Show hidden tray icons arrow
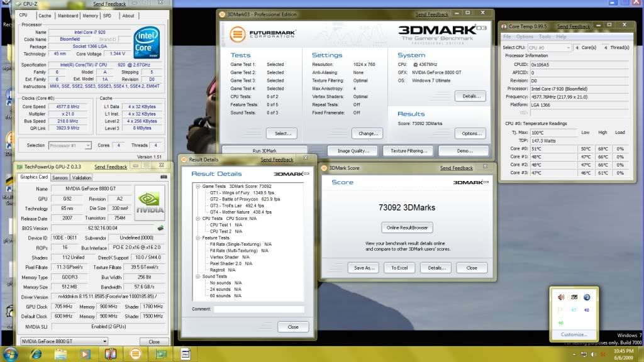This screenshot has width=644, height=362. point(574,354)
